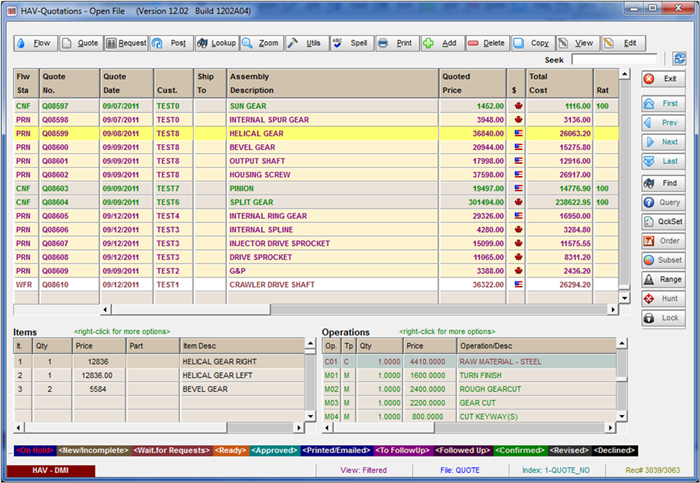
Task: Click the Exit button
Action: point(663,79)
